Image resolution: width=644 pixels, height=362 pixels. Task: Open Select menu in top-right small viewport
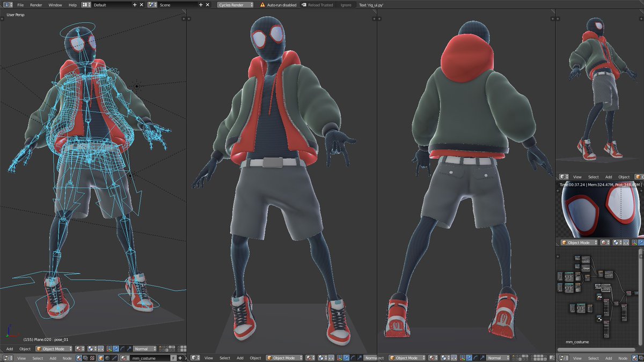click(x=593, y=176)
